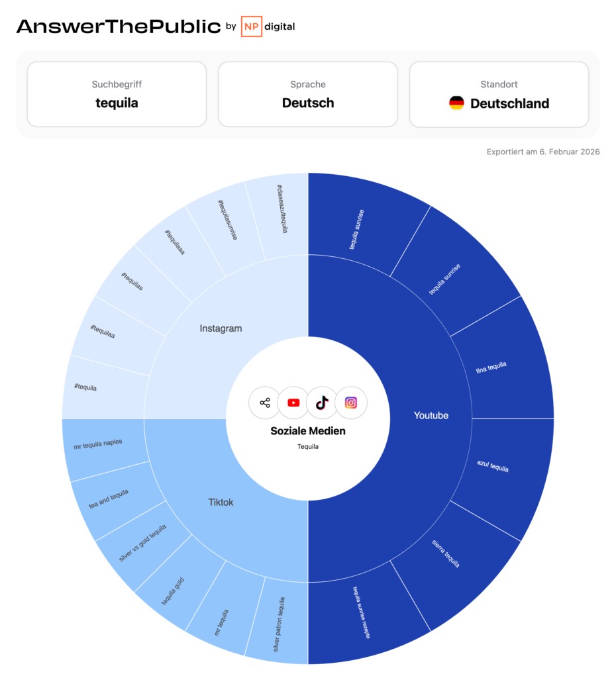Click the "silver vs gold tequila" segment
This screenshot has width=616, height=678.
tap(142, 544)
